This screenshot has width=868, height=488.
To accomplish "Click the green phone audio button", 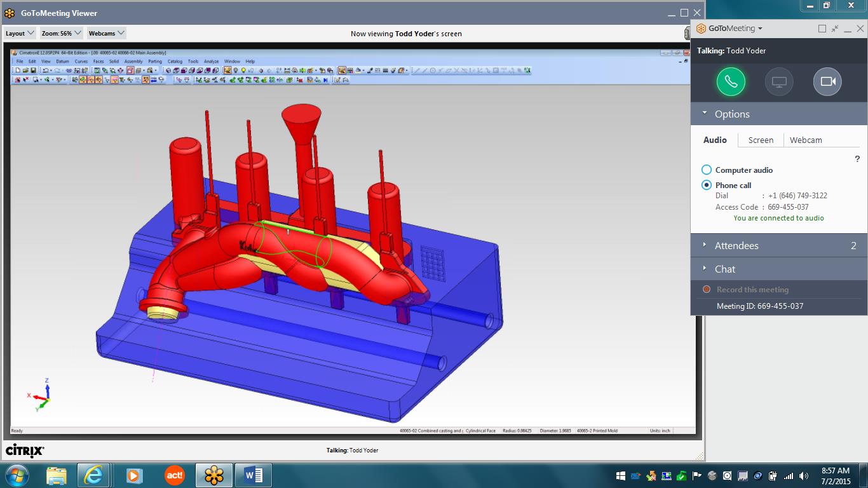I will click(x=731, y=81).
